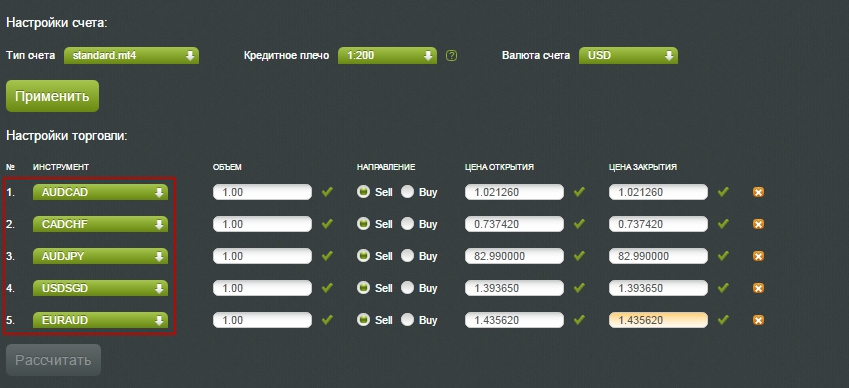Click the Применить apply button

53,96
